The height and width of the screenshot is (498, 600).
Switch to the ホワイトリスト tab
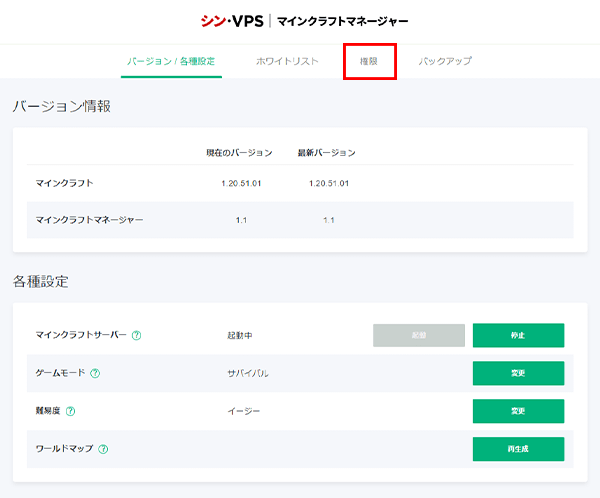coord(287,61)
